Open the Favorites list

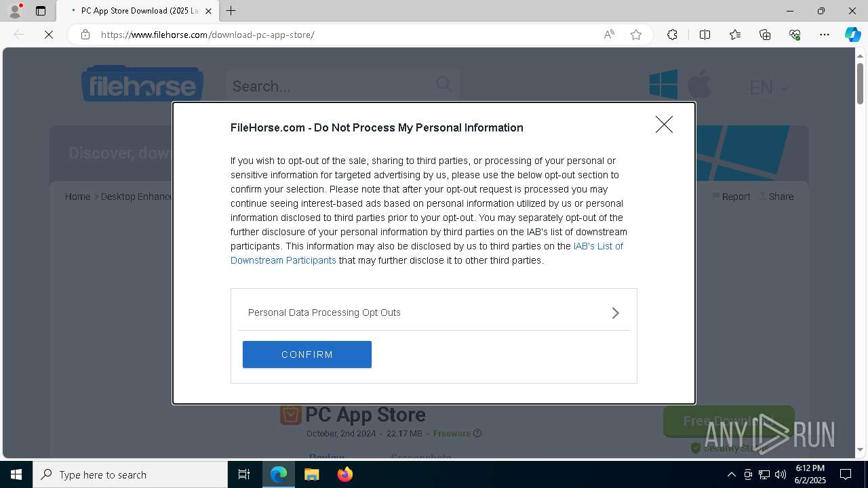coord(735,35)
